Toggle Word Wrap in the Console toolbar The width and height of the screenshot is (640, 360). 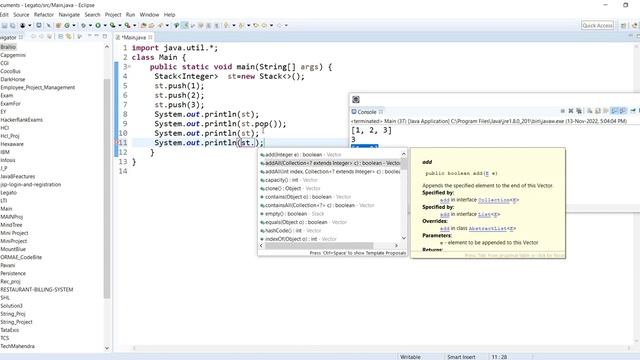coord(606,111)
